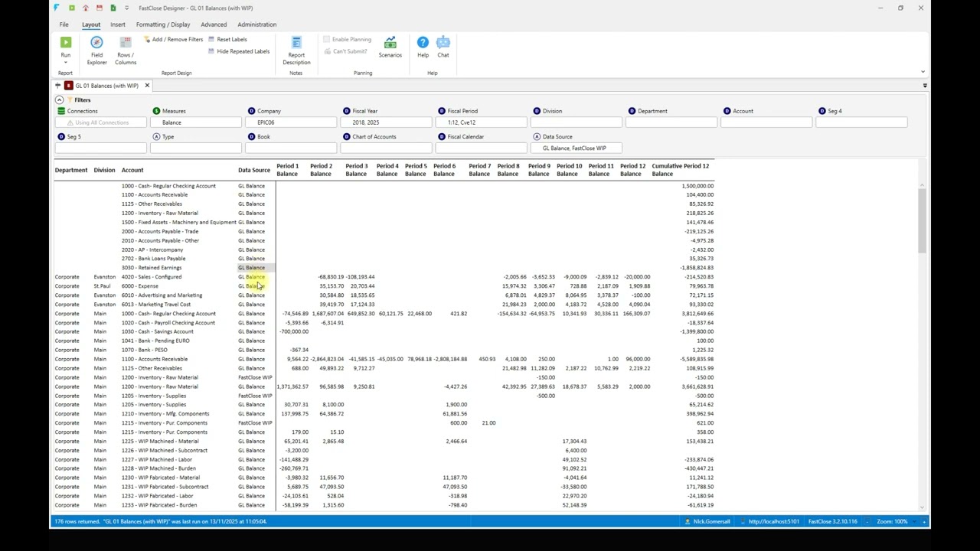
Task: Click the Department column header
Action: pyautogui.click(x=71, y=170)
